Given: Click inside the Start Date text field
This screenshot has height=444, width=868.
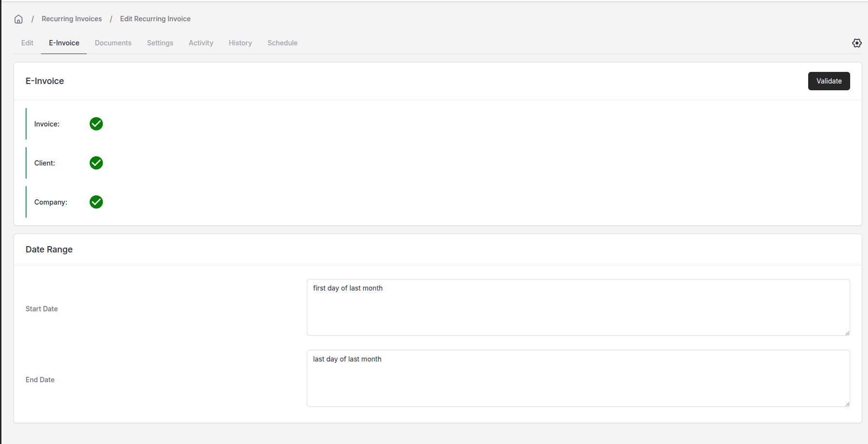Looking at the screenshot, I should [578, 307].
